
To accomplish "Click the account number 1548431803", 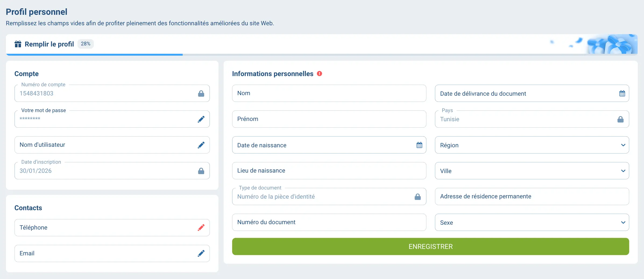I will click(x=36, y=94).
